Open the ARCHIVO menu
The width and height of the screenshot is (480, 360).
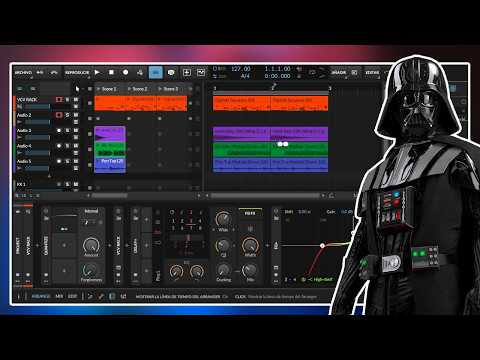tap(23, 72)
